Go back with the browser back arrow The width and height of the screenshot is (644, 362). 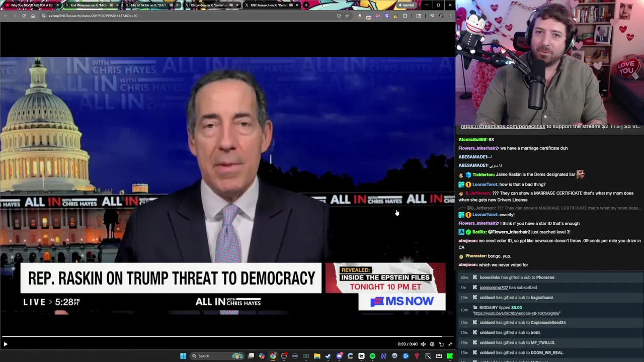point(6,16)
